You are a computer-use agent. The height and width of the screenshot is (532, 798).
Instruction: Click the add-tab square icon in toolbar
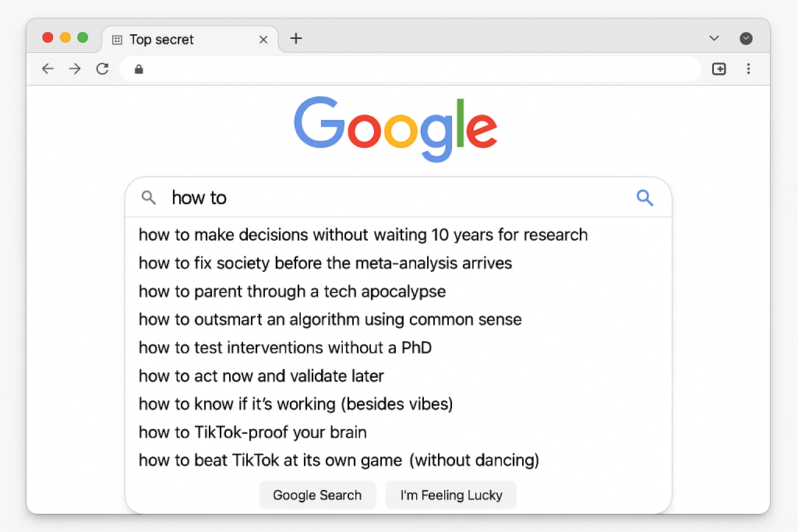[719, 69]
